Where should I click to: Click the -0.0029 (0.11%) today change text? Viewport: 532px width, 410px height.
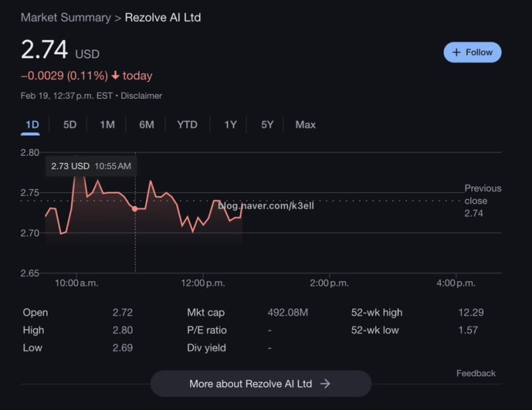87,76
